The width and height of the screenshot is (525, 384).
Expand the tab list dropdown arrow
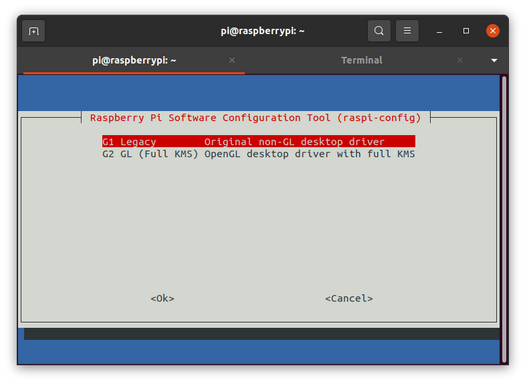click(x=494, y=61)
